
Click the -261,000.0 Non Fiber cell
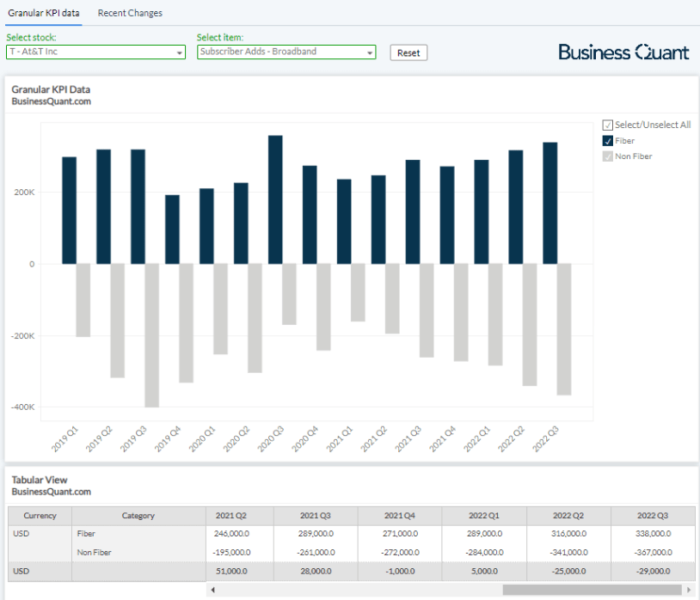tap(316, 552)
